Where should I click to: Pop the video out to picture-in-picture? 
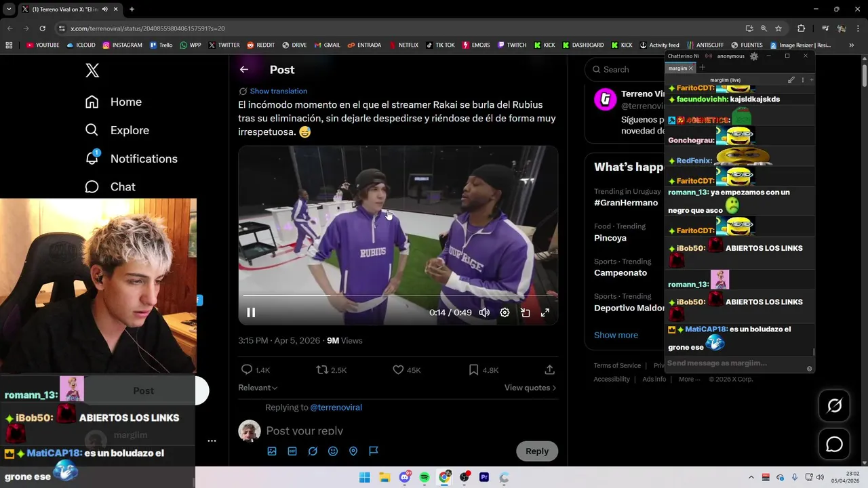coord(525,312)
